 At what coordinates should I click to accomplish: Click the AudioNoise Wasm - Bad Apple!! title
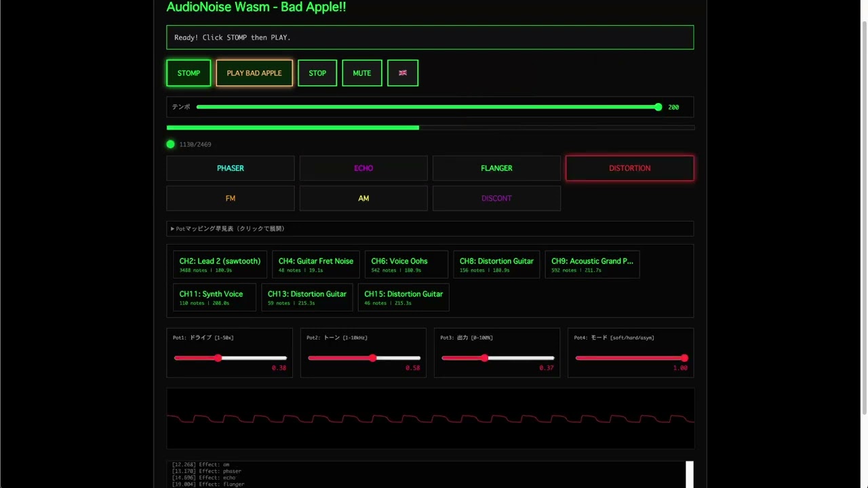pyautogui.click(x=256, y=7)
